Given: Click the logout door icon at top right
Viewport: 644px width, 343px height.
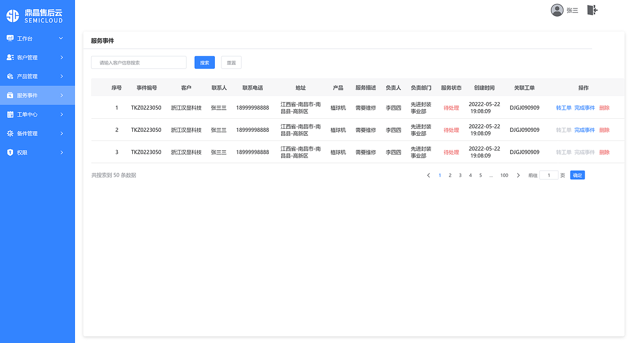Looking at the screenshot, I should 592,10.
